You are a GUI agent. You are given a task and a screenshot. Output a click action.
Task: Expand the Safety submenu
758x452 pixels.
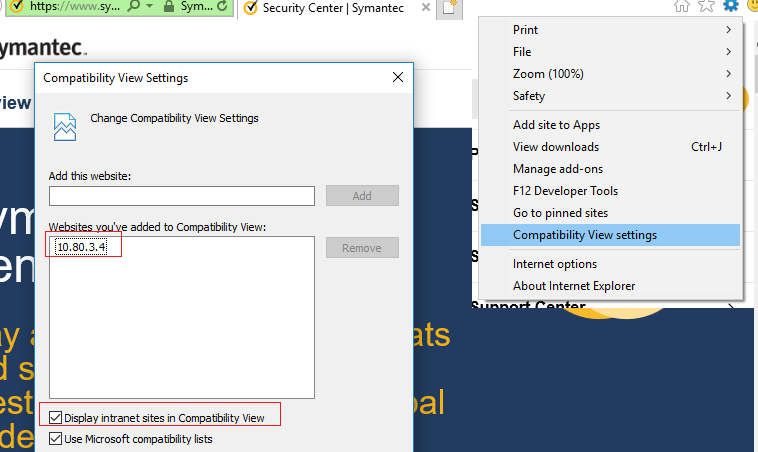click(610, 96)
